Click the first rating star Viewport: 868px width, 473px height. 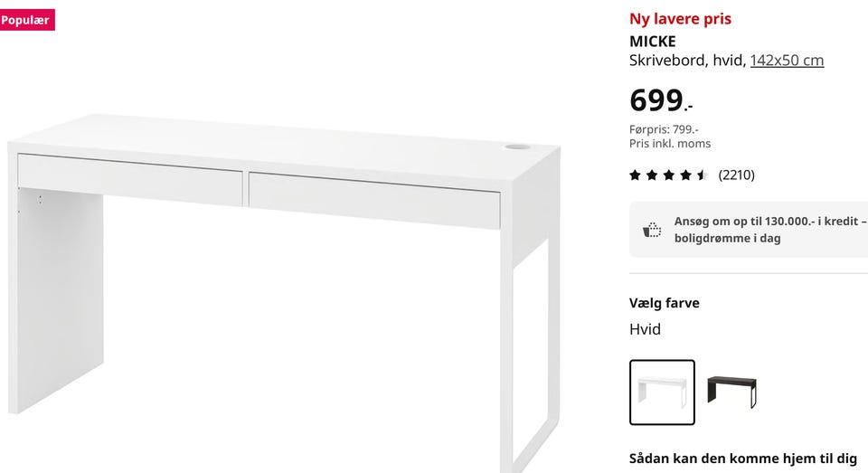click(635, 175)
